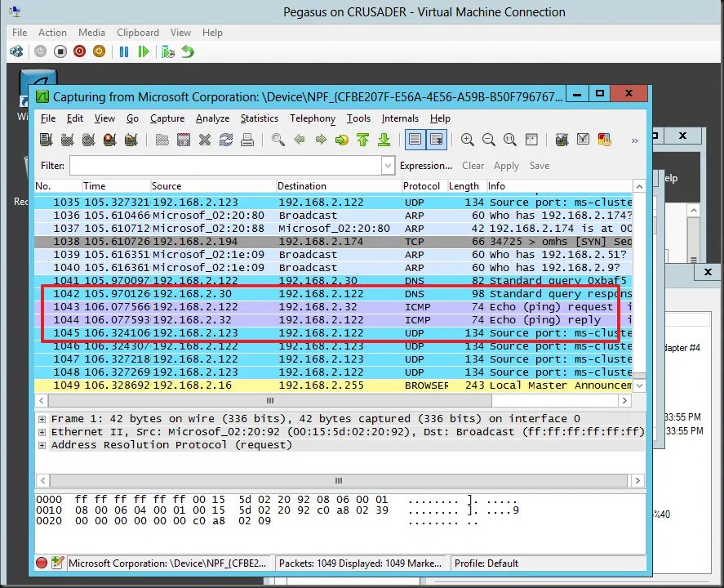The image size is (724, 588).
Task: Open the list of capture interfaces
Action: (47, 140)
